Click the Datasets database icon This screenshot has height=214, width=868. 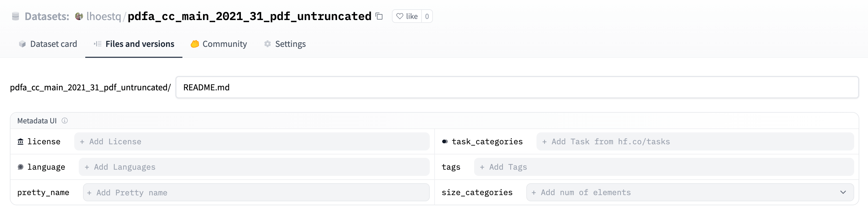tap(16, 16)
